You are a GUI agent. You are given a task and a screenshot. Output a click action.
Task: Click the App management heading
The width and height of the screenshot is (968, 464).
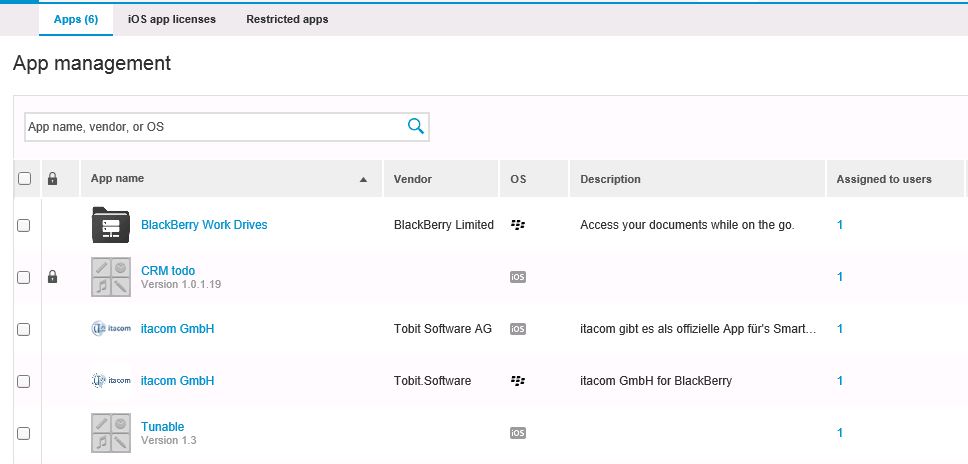(92, 64)
